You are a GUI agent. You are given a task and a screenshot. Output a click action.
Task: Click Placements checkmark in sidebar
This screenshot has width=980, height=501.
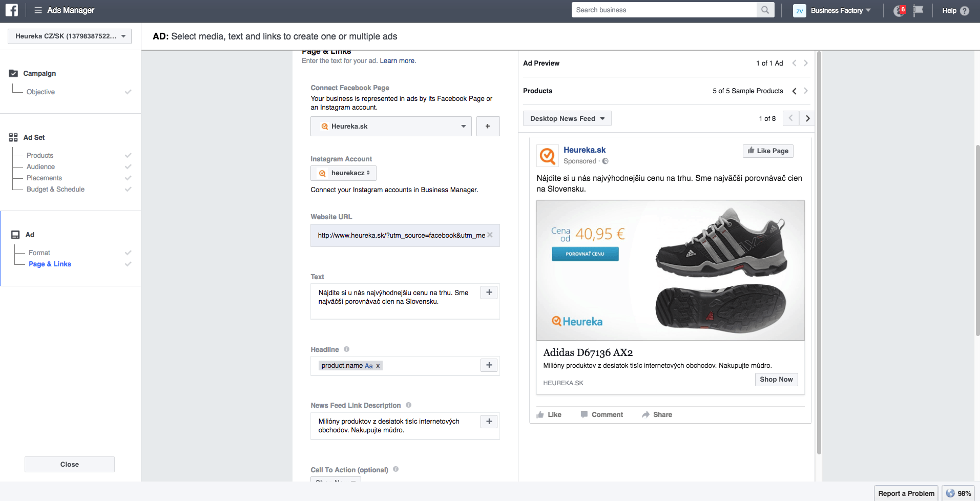[128, 178]
